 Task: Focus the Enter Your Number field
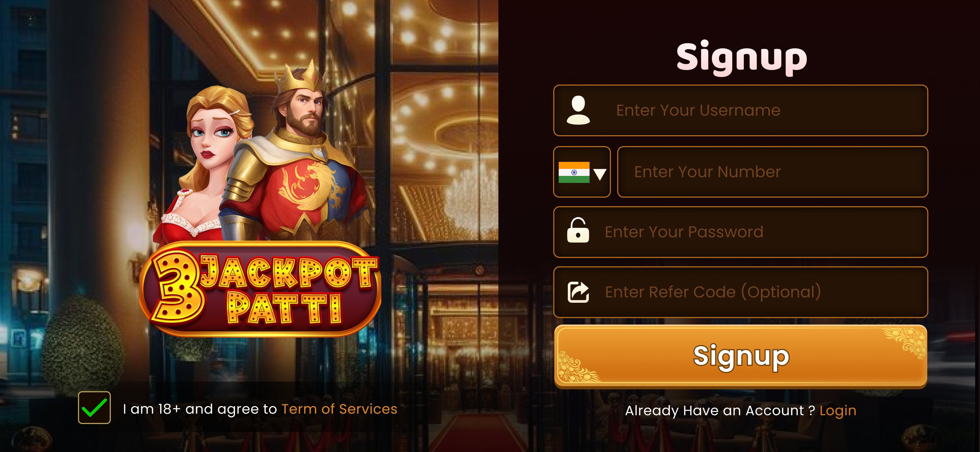772,172
